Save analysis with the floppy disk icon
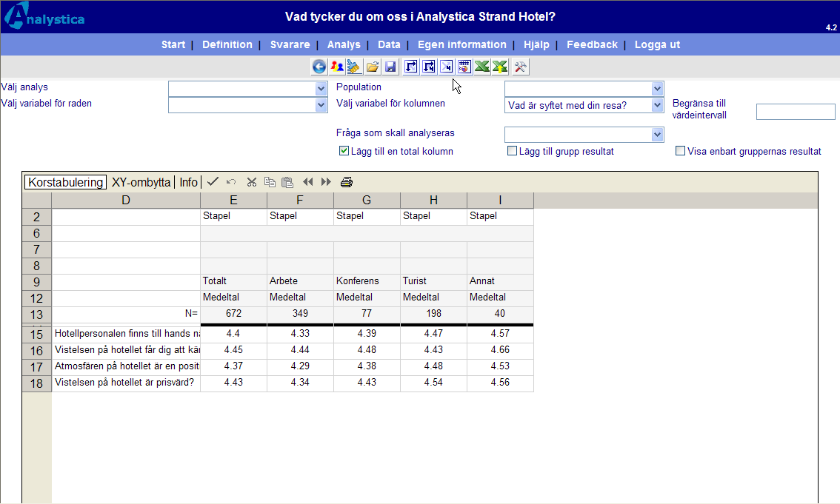Image resolution: width=840 pixels, height=504 pixels. click(x=390, y=67)
